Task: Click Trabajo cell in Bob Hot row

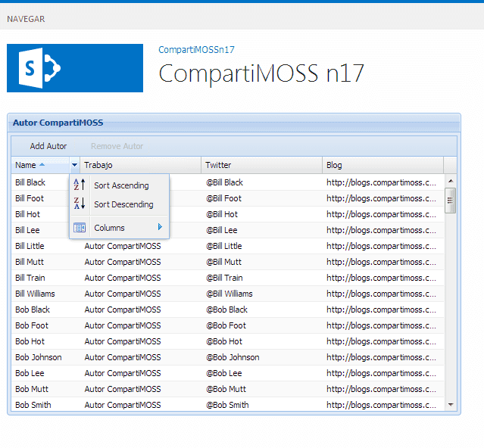Action: pos(141,341)
